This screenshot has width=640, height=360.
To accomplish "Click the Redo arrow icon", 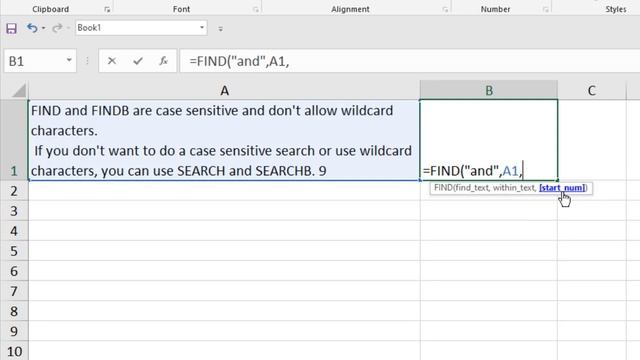I will click(x=57, y=28).
